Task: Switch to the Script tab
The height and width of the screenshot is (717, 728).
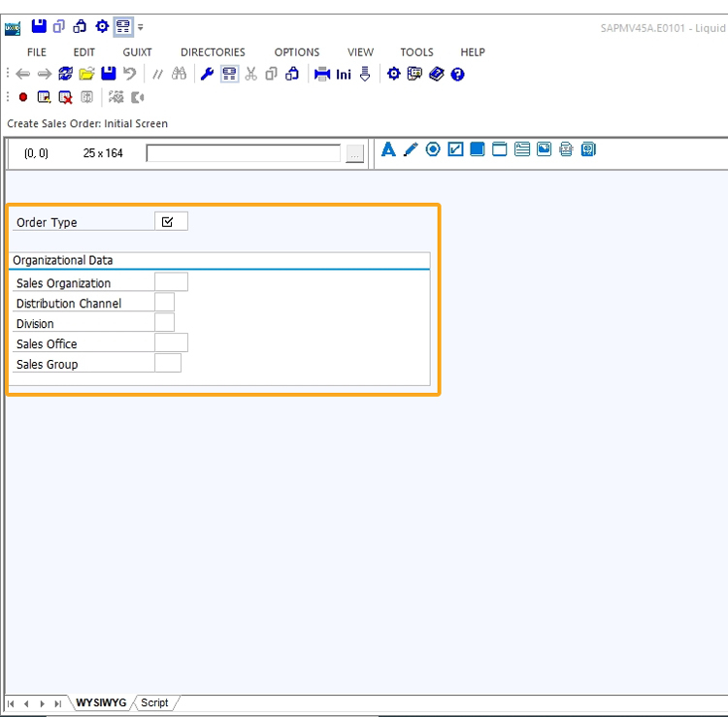Action: click(x=154, y=702)
